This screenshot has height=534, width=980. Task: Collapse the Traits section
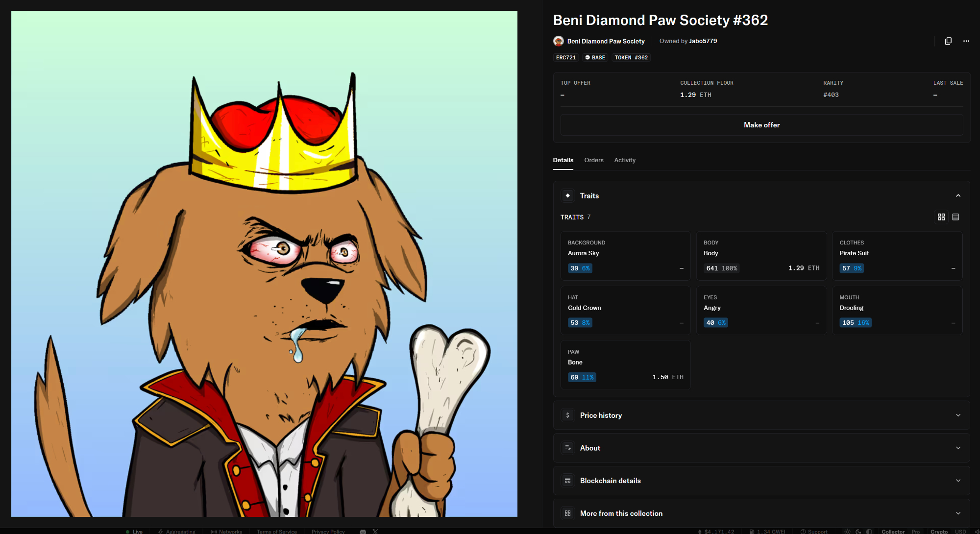click(958, 195)
